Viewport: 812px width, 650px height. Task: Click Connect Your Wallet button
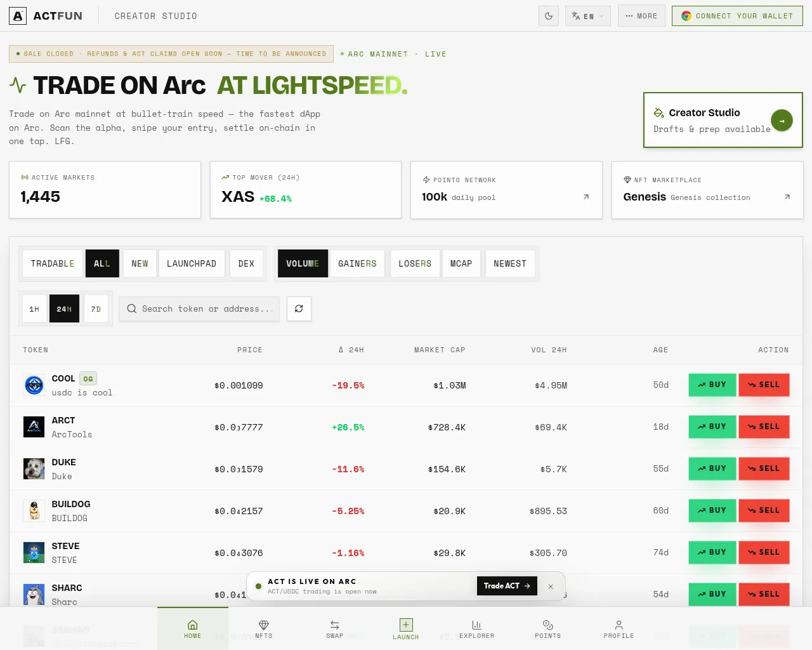(x=737, y=16)
